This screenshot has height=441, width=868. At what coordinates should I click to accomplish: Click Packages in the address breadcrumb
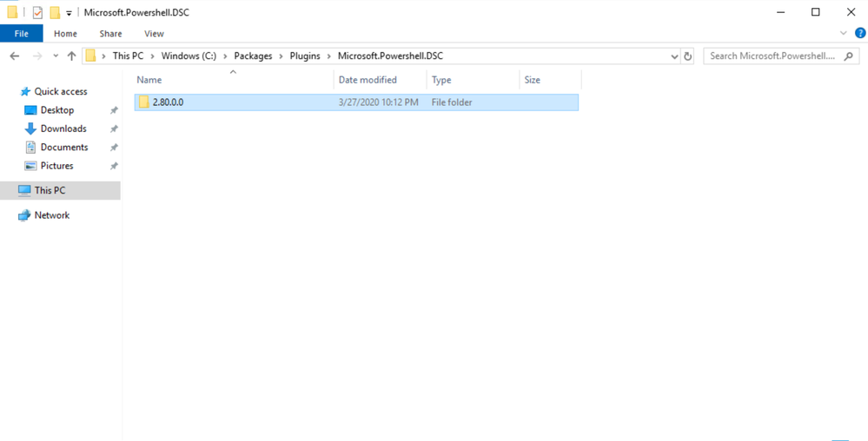pos(253,56)
